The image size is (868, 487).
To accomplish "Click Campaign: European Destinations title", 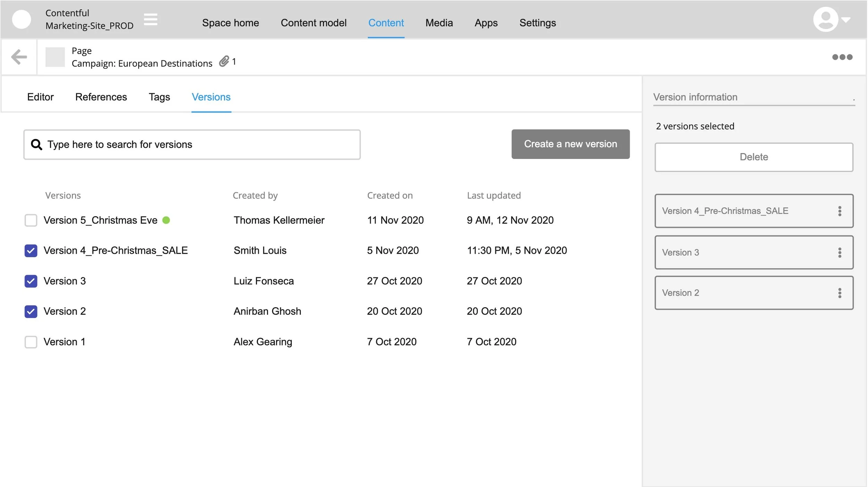I will (x=142, y=64).
